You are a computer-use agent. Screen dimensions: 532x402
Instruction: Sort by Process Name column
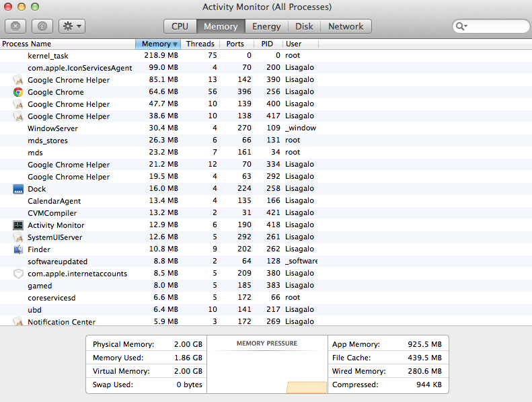click(x=68, y=44)
